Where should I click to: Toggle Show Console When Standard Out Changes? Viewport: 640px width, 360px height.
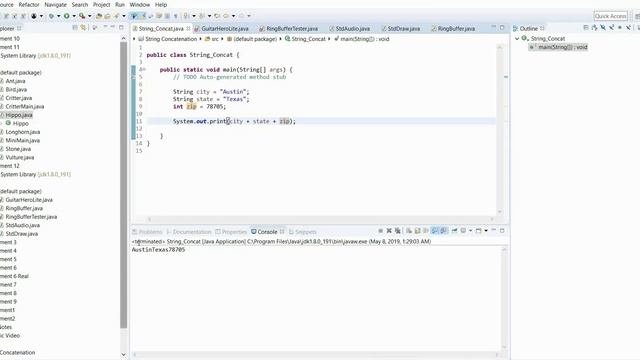(x=435, y=231)
